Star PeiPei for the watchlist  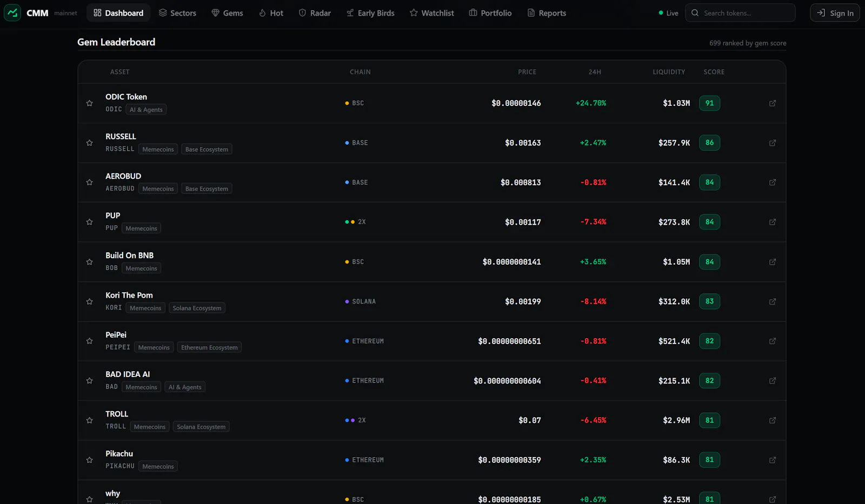tap(90, 341)
